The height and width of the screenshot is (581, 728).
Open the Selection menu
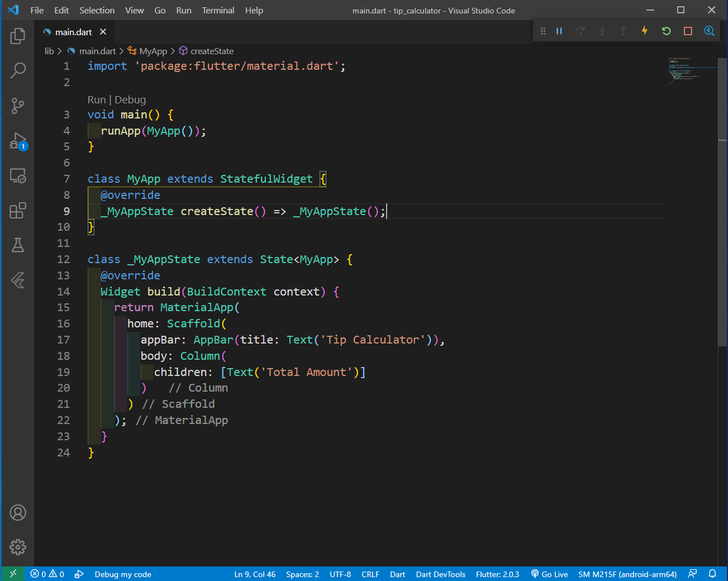[97, 10]
